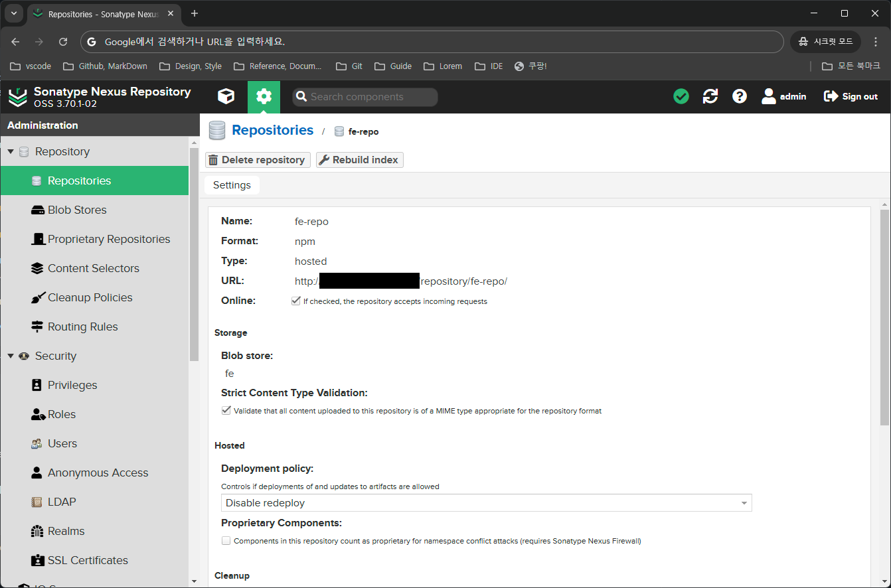
Task: Open Users in the sidebar
Action: 94,443
